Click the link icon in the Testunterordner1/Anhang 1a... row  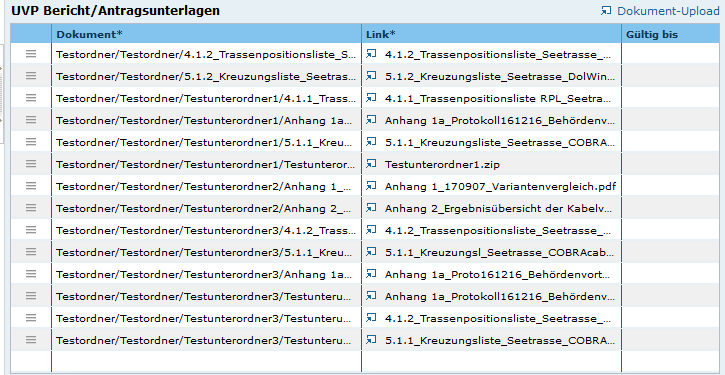click(371, 120)
